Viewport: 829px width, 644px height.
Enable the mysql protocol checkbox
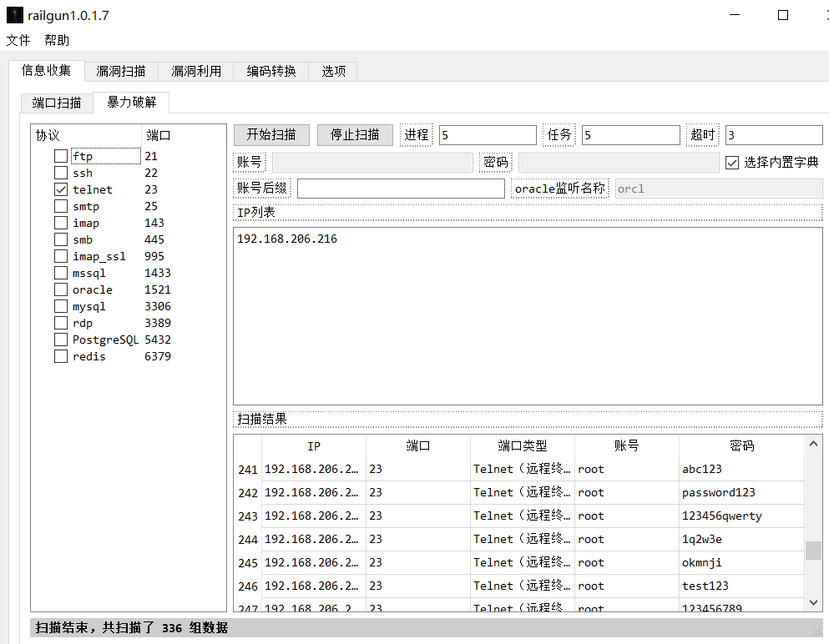click(x=61, y=306)
